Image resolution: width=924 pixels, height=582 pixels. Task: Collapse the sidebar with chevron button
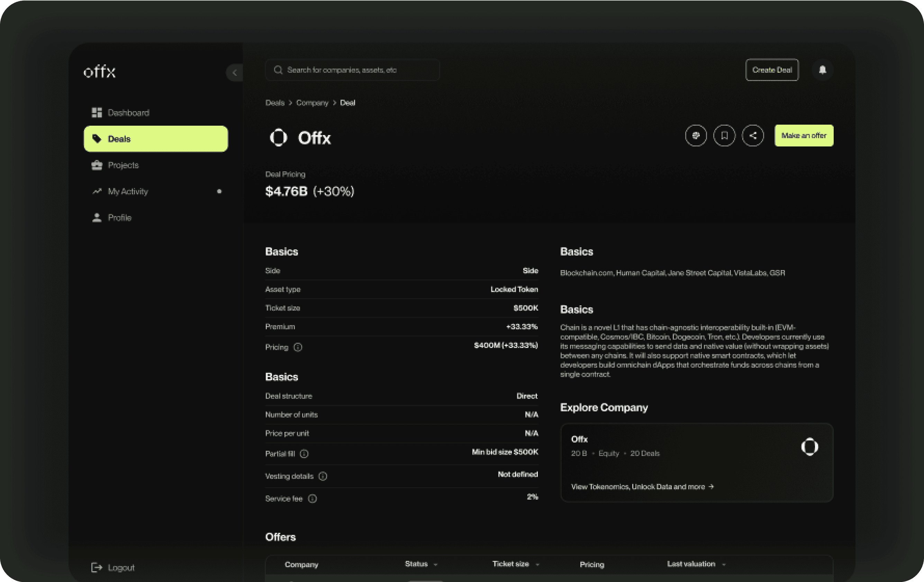click(x=234, y=72)
